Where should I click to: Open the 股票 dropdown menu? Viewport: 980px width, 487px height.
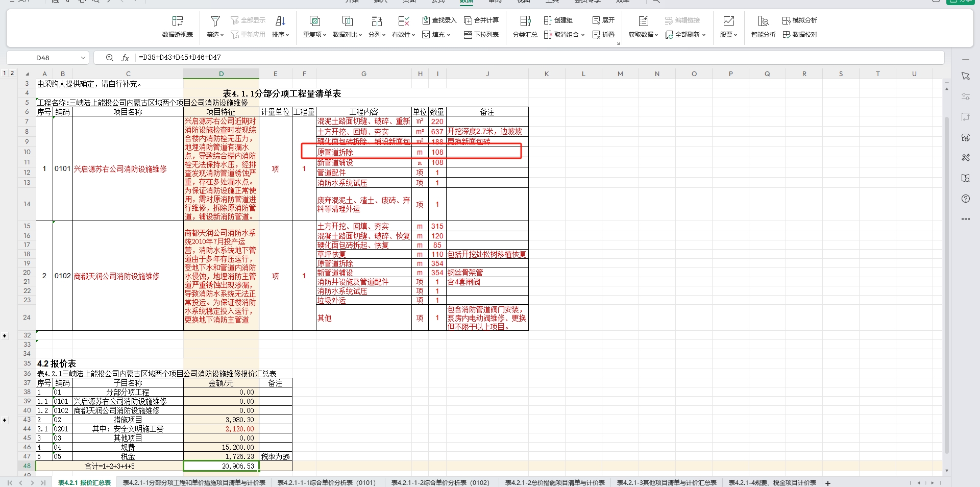tap(736, 35)
